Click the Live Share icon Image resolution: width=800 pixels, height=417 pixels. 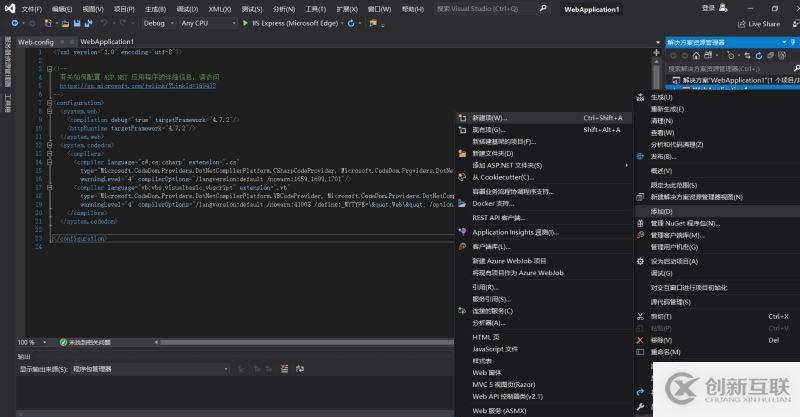[740, 23]
